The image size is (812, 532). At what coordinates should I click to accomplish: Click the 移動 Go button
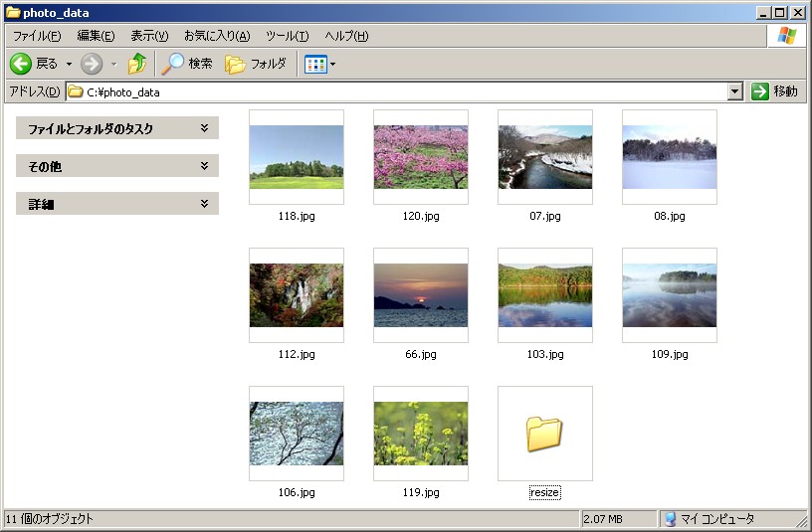(x=774, y=91)
